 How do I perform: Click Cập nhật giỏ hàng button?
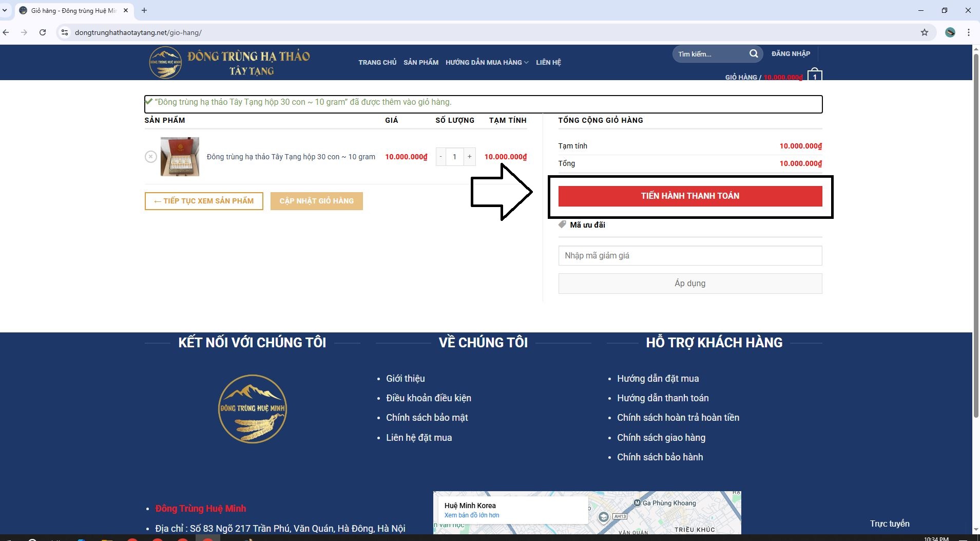tap(317, 201)
